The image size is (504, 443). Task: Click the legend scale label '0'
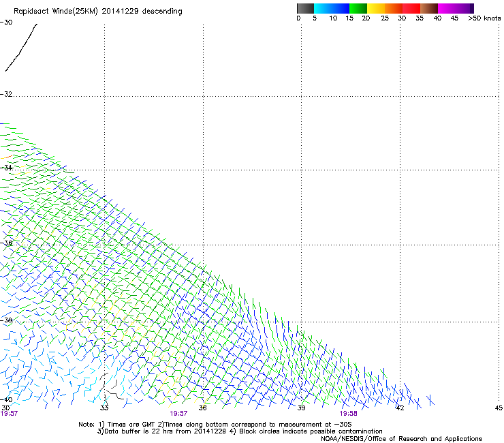(x=298, y=18)
